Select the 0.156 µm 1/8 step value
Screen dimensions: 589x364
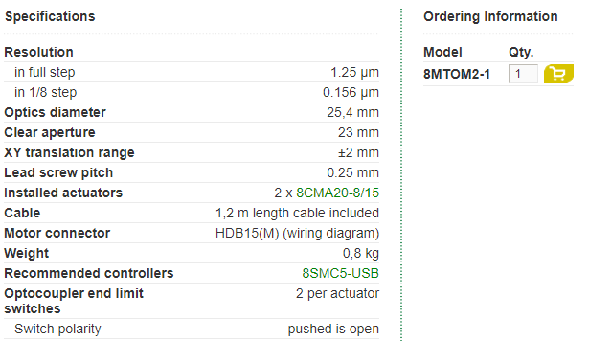pos(351,92)
